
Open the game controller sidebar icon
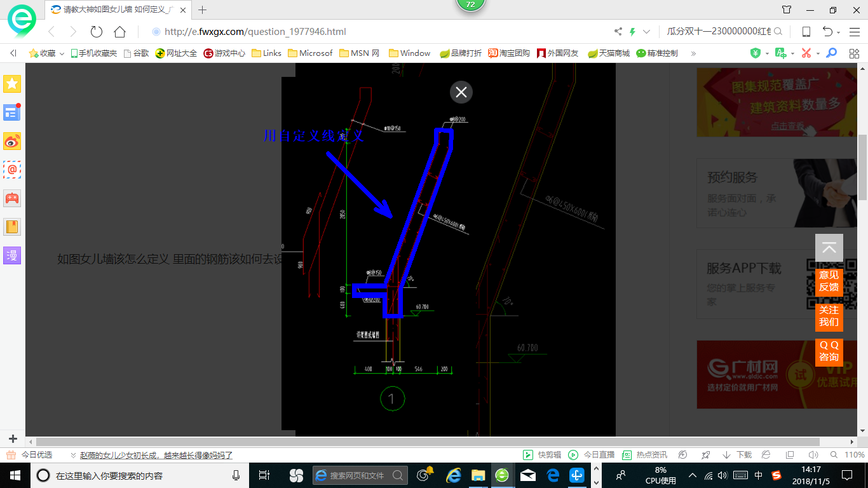point(12,198)
